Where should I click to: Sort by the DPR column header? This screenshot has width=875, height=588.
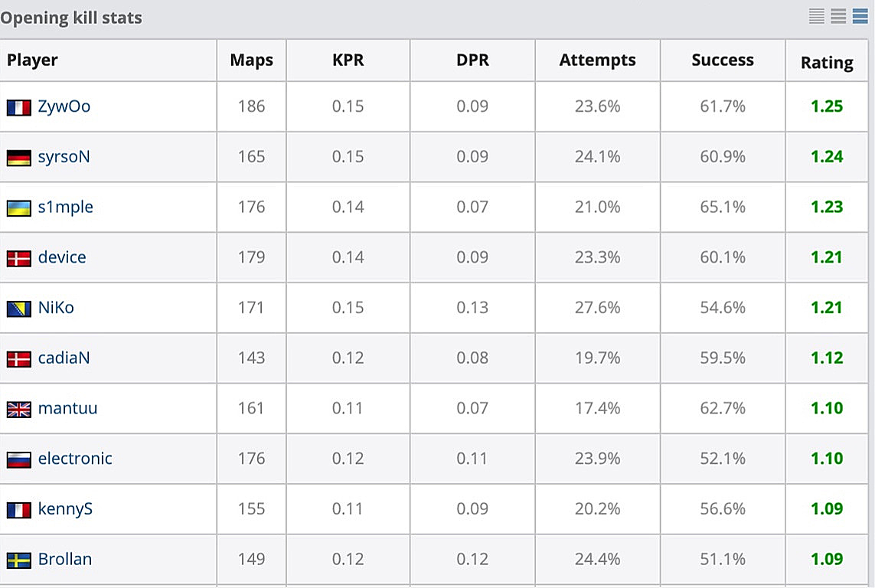click(x=472, y=60)
